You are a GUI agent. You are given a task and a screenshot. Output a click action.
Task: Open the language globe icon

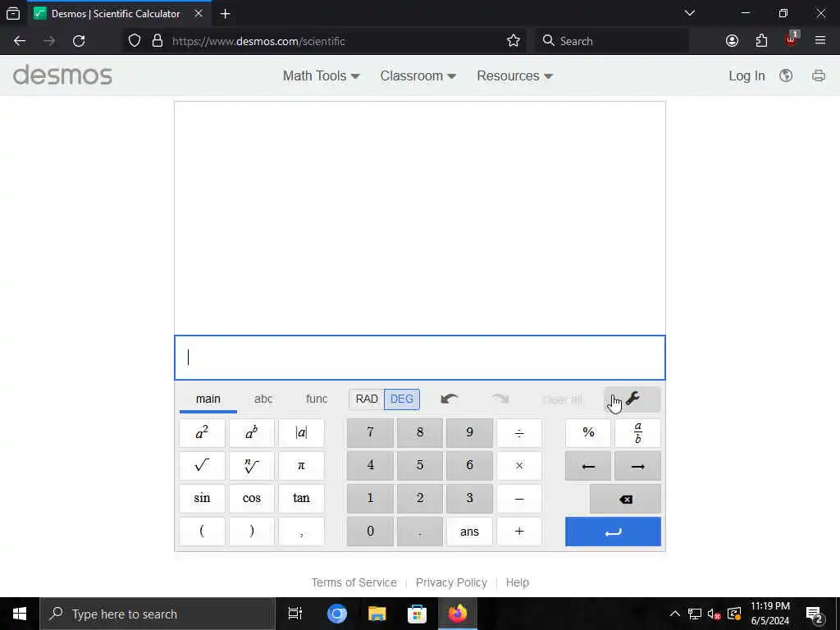[x=786, y=75]
